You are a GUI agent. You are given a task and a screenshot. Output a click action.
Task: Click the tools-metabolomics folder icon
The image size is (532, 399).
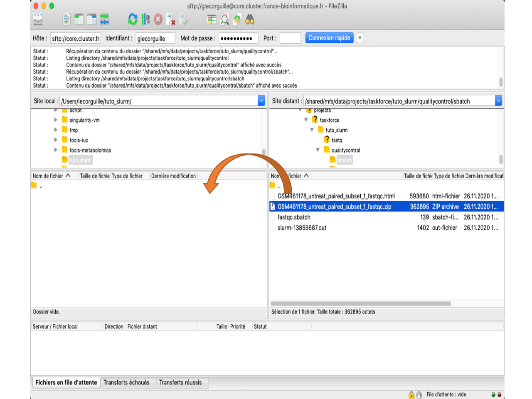[x=64, y=150]
